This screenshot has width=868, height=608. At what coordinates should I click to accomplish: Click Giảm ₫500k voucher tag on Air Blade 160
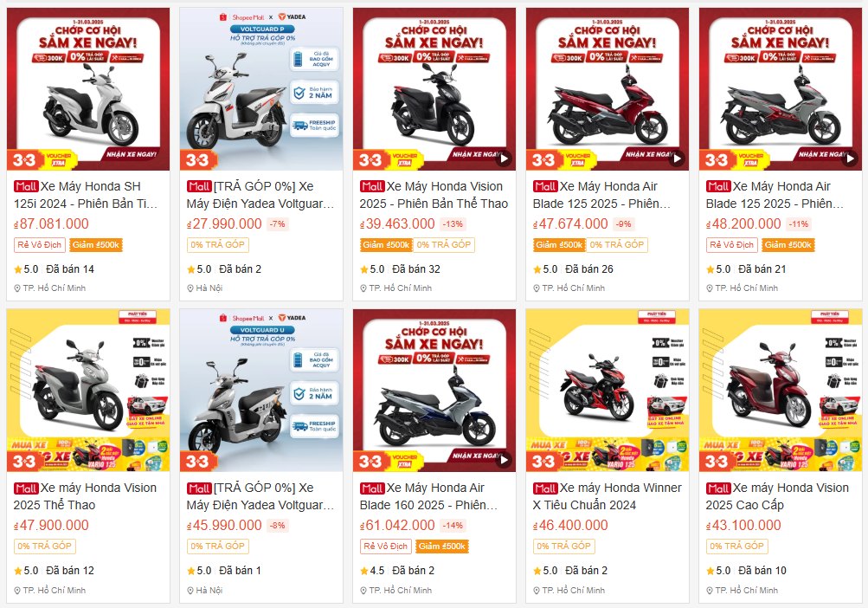(x=442, y=547)
